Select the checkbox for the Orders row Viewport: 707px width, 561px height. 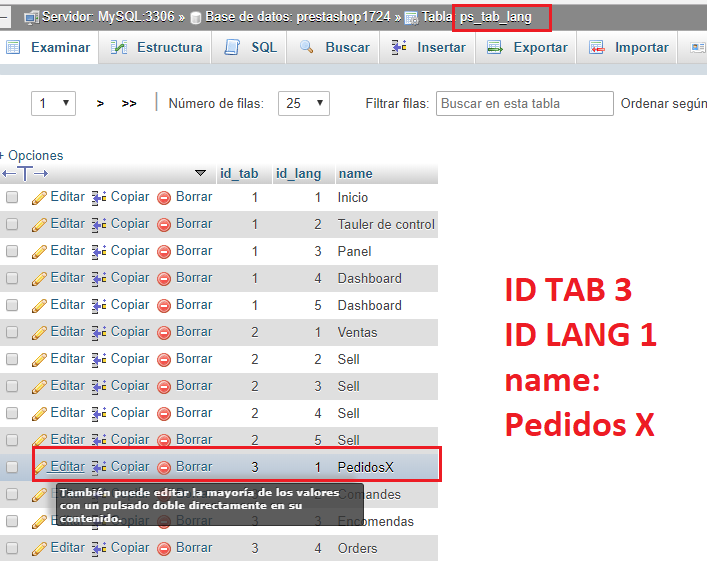tap(12, 548)
